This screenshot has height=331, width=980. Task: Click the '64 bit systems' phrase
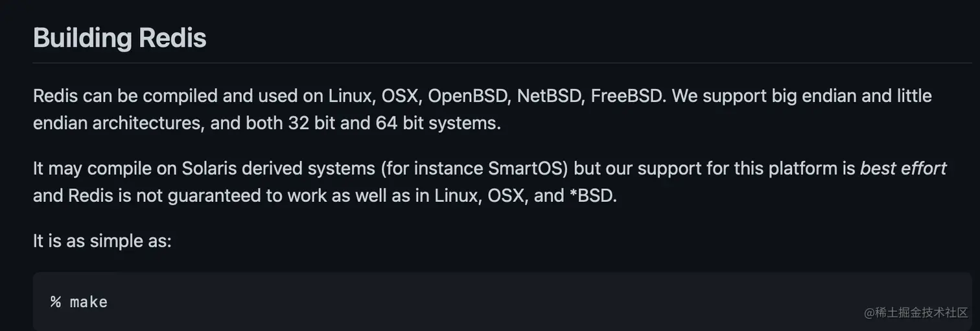(437, 123)
